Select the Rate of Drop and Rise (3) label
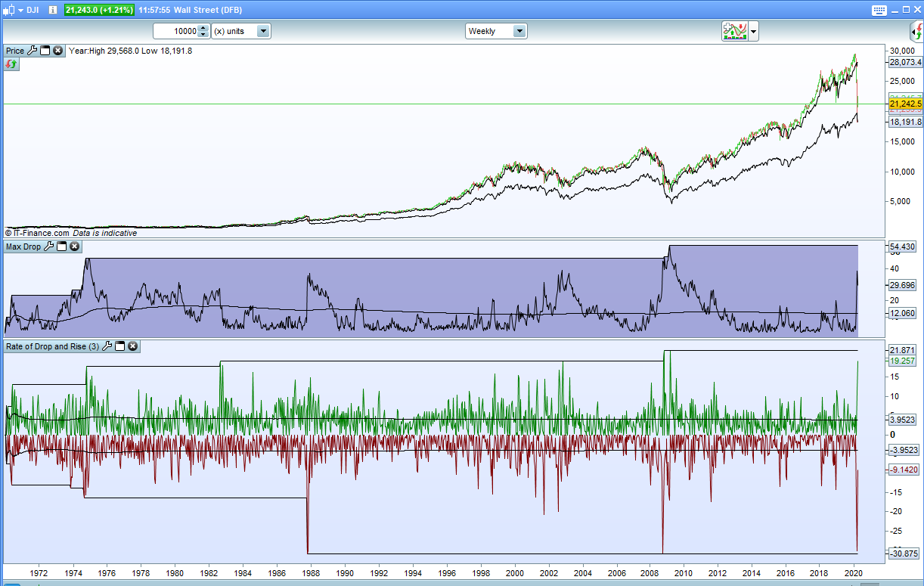The image size is (924, 586). coord(53,346)
